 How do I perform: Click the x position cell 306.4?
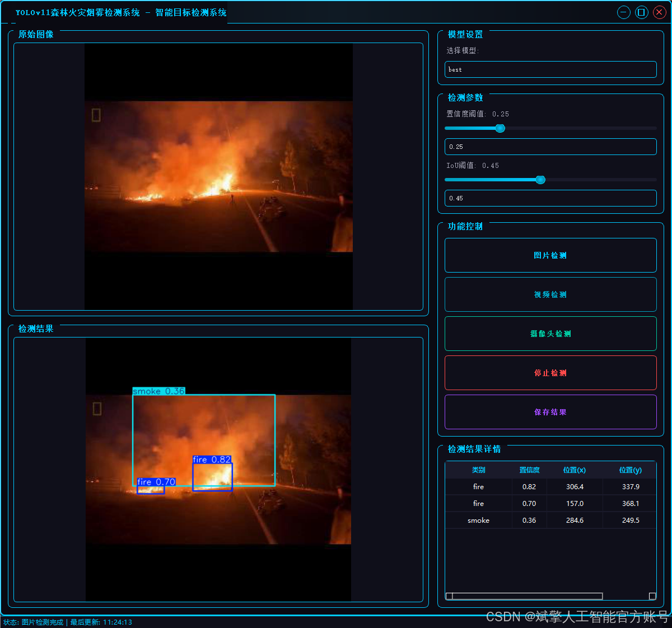coord(575,487)
